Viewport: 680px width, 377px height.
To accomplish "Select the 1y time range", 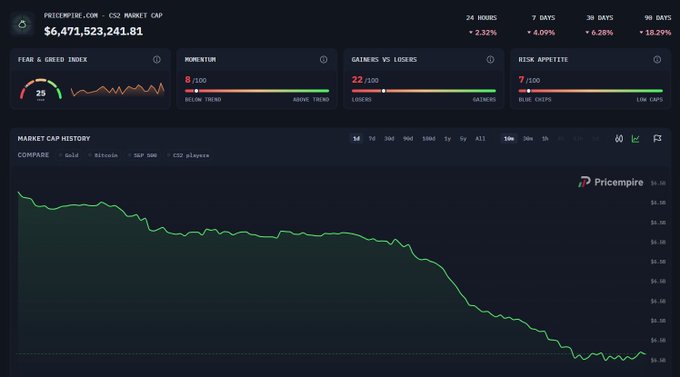I will click(x=447, y=138).
